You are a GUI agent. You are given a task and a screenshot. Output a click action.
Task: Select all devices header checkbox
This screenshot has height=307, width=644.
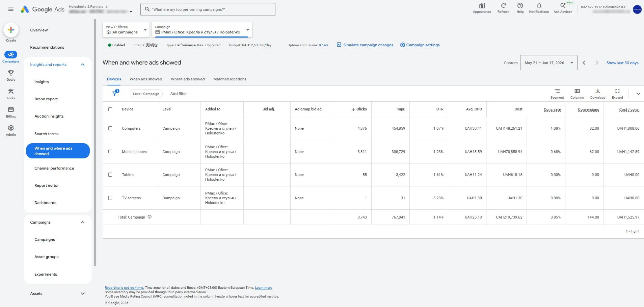click(x=110, y=109)
